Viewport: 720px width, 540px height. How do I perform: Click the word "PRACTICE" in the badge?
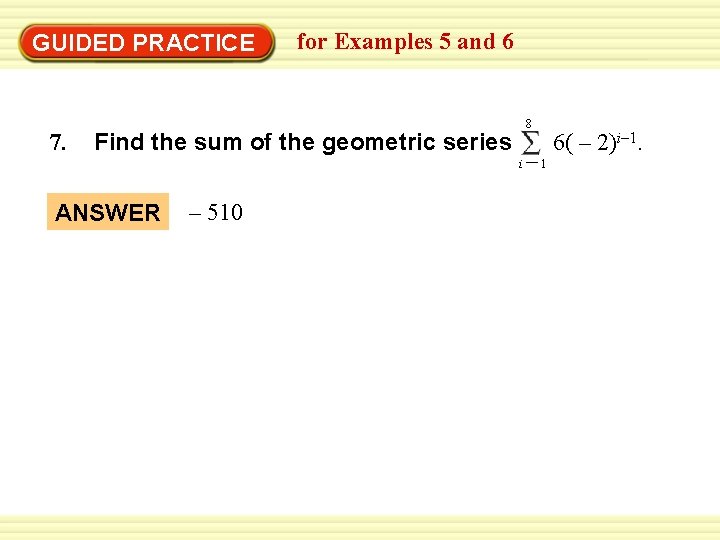(x=193, y=43)
